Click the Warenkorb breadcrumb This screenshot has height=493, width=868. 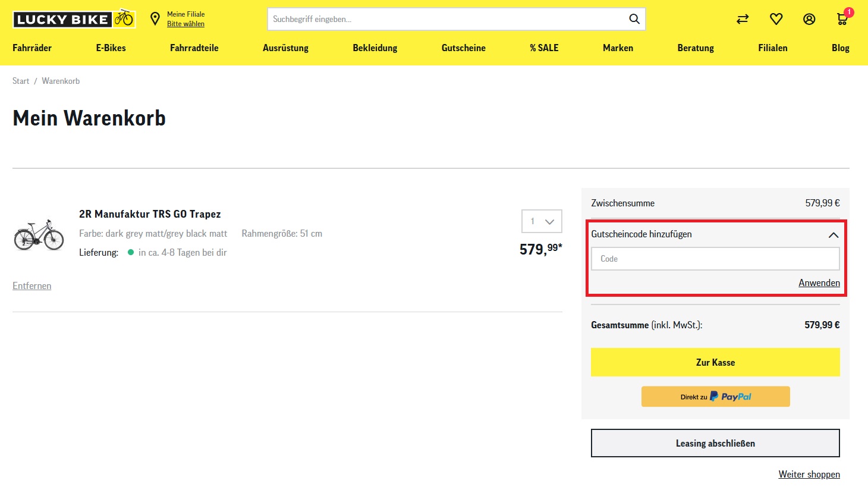coord(61,81)
